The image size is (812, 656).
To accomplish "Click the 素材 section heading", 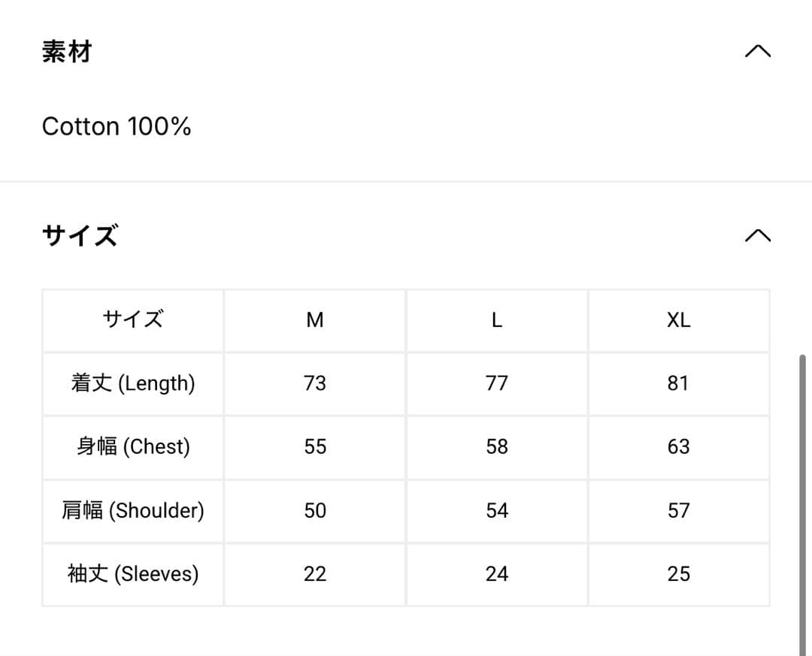I will [67, 52].
